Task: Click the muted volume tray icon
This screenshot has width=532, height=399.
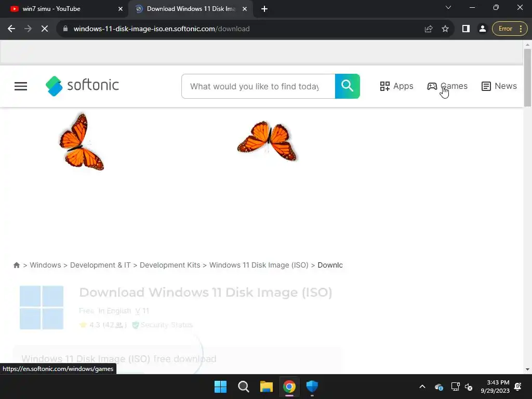Action: click(469, 387)
